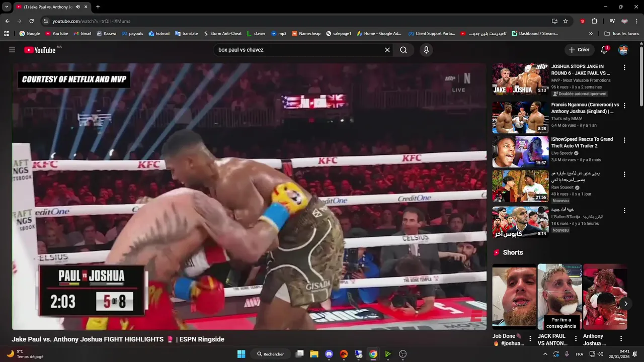Open the Gmail bookmark
Image resolution: width=644 pixels, height=362 pixels.
[82, 34]
